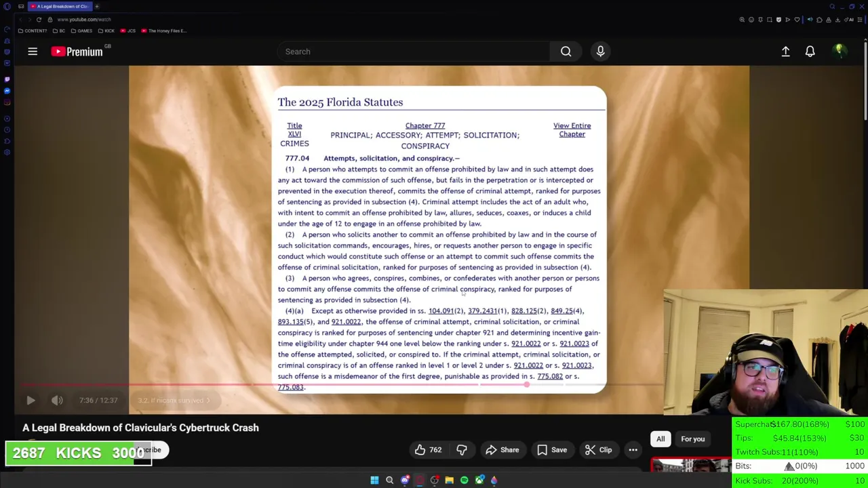The width and height of the screenshot is (868, 488).
Task: Open the account avatar menu
Action: [x=840, y=52]
